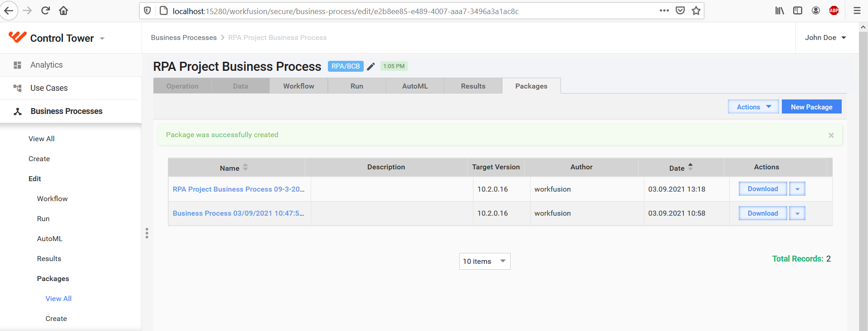Viewport: 868px width, 331px height.
Task: Bookmark this page with the star
Action: tap(696, 10)
